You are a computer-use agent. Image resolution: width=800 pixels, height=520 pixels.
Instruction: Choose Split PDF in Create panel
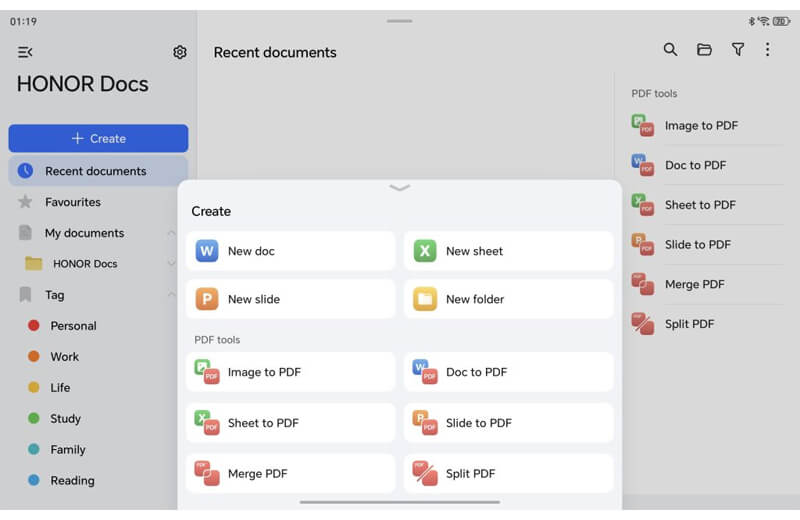click(x=508, y=474)
